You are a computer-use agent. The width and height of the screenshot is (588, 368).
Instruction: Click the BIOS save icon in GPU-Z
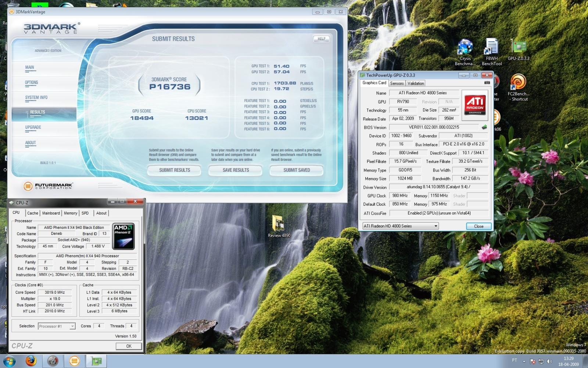pos(484,127)
